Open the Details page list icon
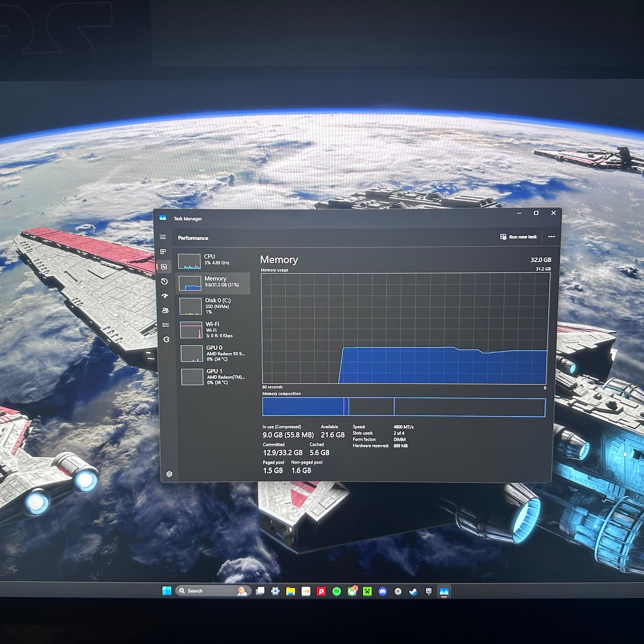This screenshot has width=644, height=644. point(166,325)
